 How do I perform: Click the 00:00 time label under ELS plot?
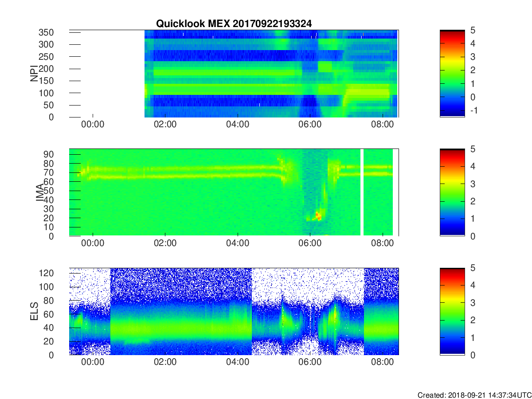[x=93, y=362]
